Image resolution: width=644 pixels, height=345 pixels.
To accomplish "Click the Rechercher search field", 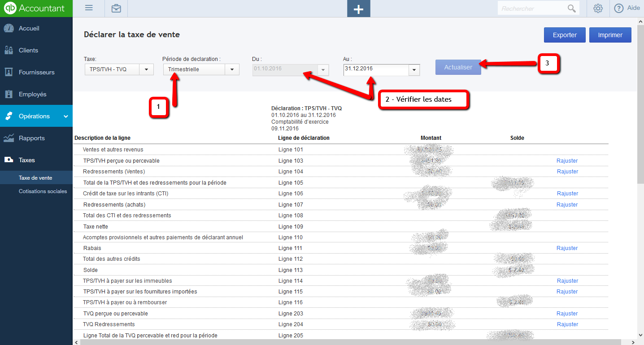I will point(534,8).
